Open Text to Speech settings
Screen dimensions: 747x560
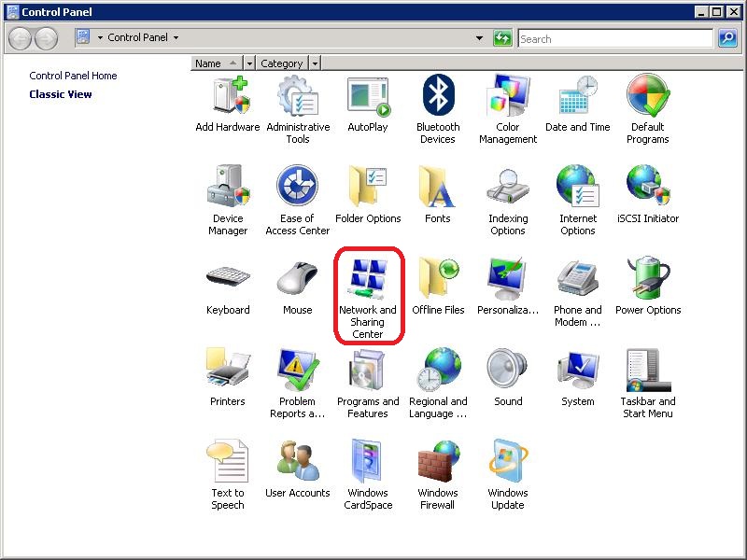(x=228, y=475)
